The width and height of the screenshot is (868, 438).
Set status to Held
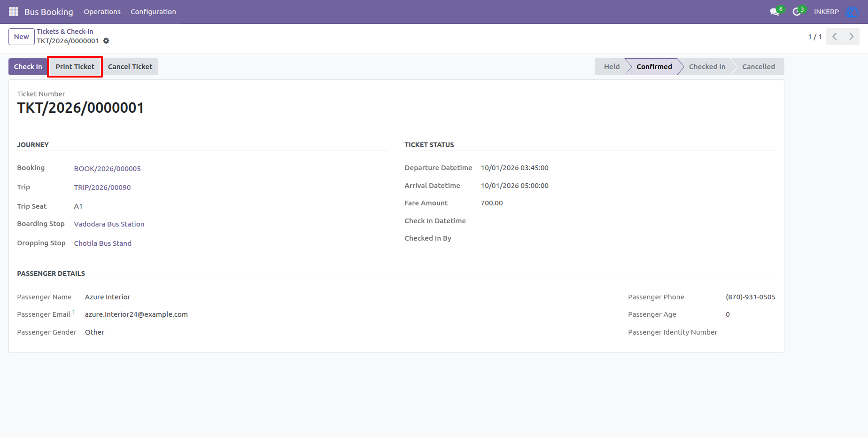click(x=612, y=67)
